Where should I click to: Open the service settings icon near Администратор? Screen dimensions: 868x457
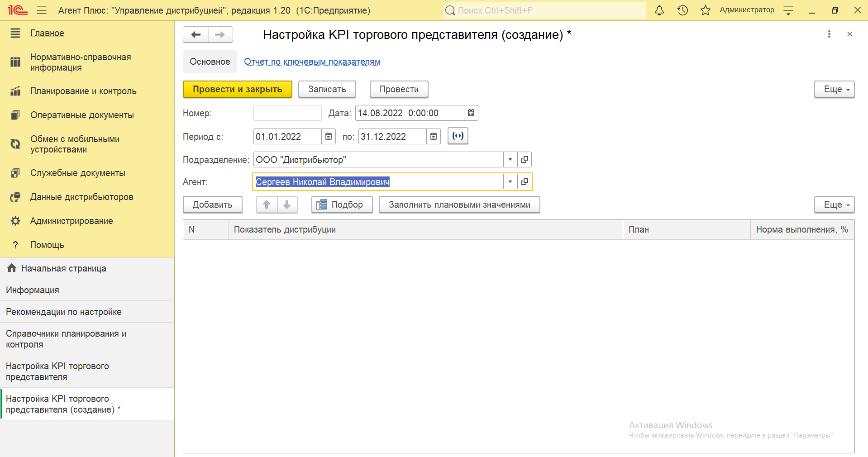click(x=788, y=10)
